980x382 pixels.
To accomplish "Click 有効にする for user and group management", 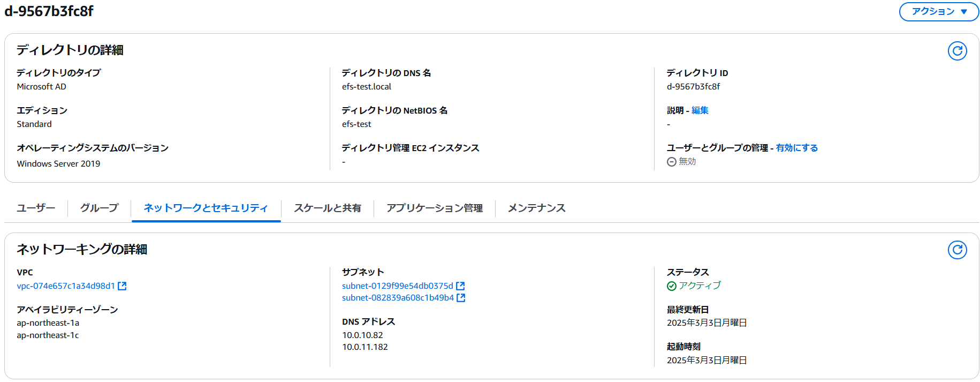I will tap(797, 148).
